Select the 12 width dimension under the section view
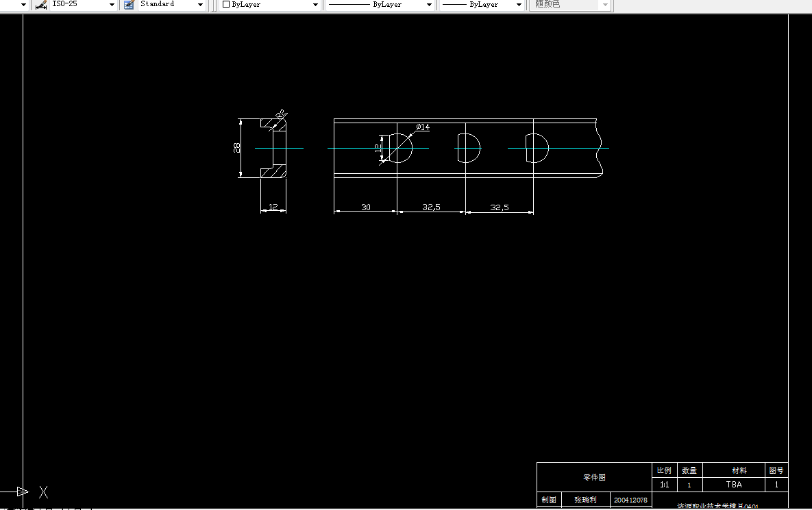This screenshot has height=510, width=812. click(273, 207)
